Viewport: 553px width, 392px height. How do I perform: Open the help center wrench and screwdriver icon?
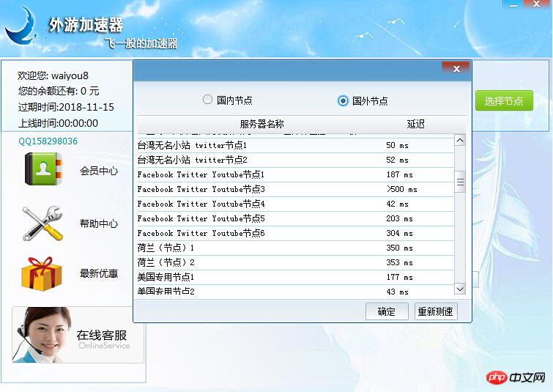(42, 223)
